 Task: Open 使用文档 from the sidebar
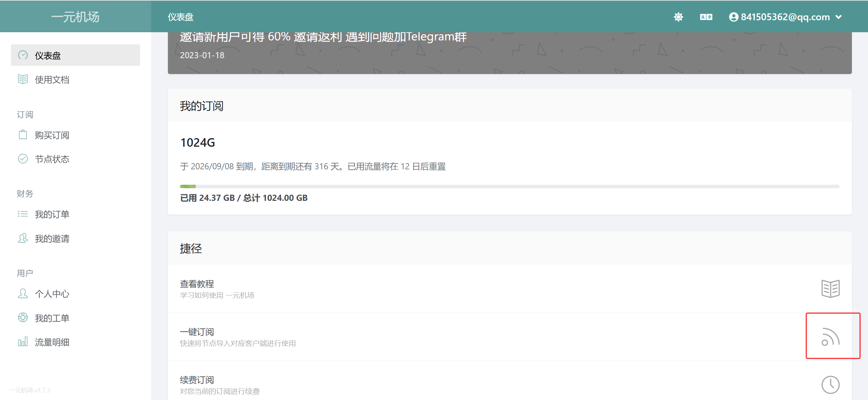point(52,80)
